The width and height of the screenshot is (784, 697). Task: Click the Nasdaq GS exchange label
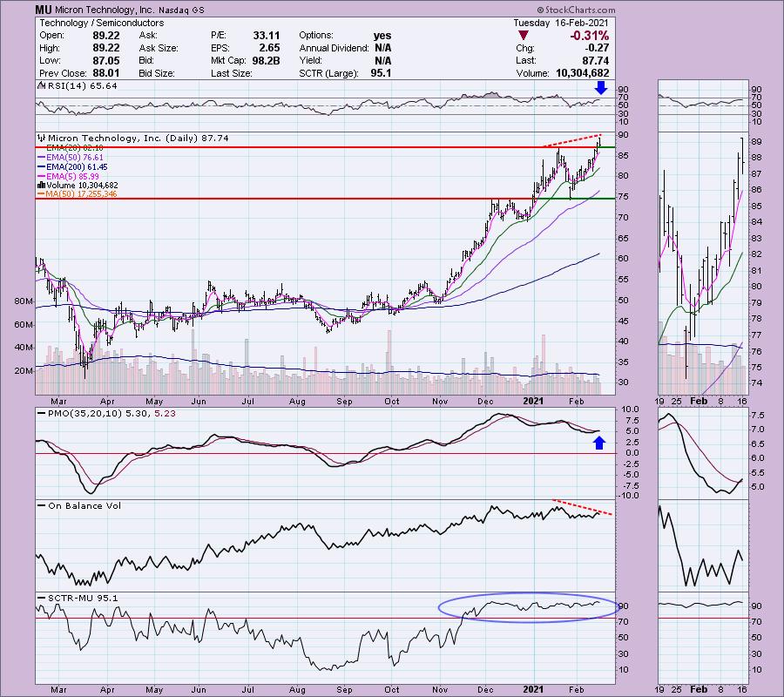181,10
